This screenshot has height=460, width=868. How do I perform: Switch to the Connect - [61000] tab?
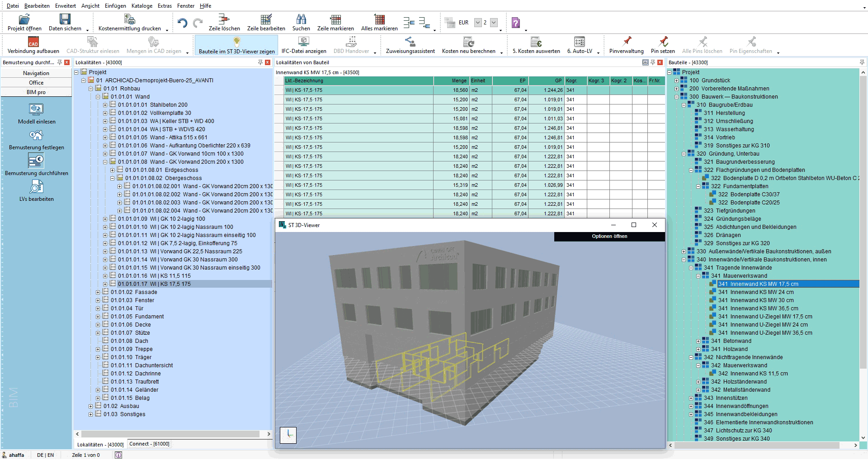(149, 444)
